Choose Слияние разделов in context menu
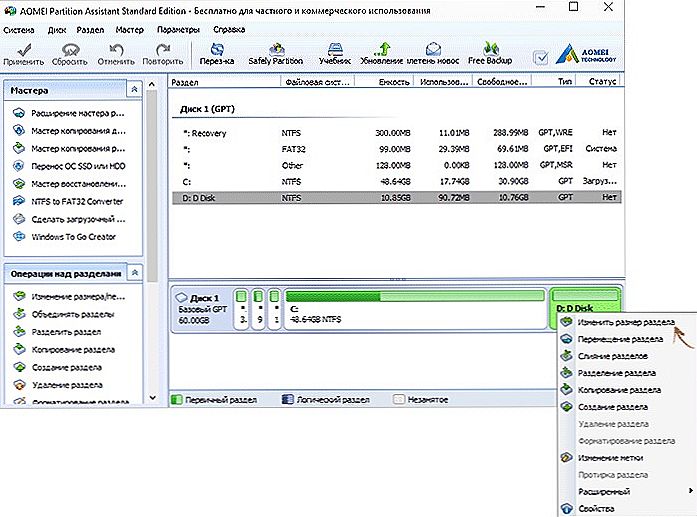Viewport: 697px width, 517px height. click(x=627, y=356)
